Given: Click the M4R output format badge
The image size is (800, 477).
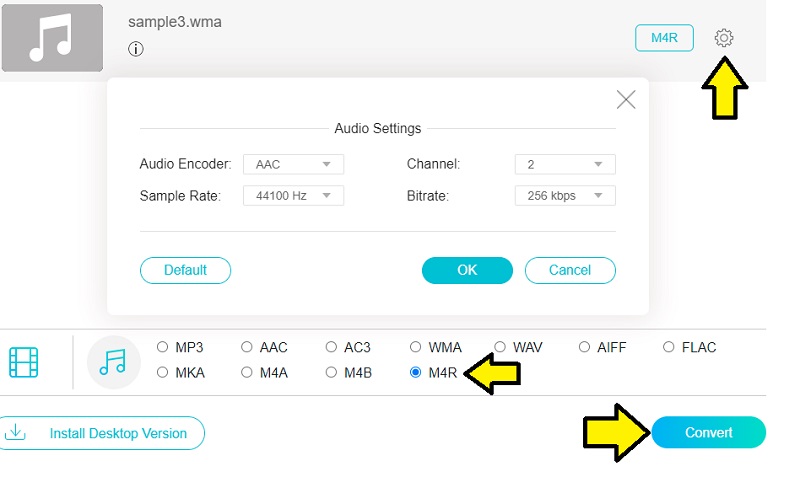Looking at the screenshot, I should 664,38.
